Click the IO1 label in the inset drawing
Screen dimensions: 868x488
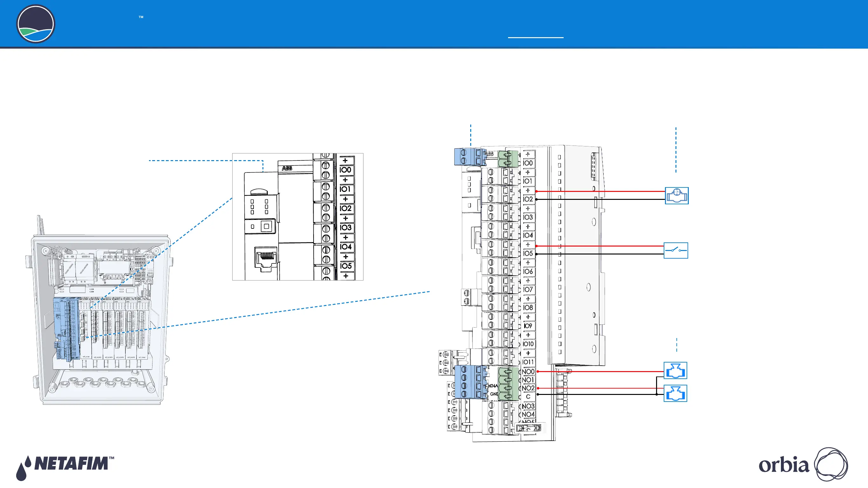click(x=345, y=189)
